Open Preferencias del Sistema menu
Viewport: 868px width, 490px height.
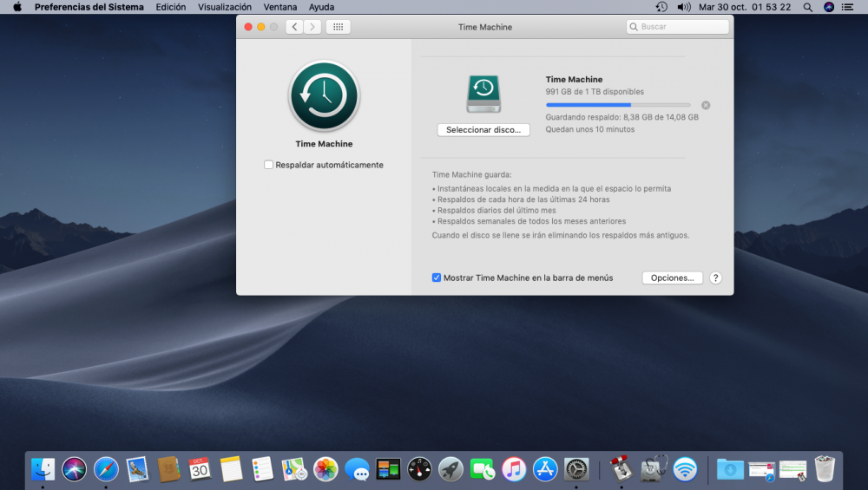[89, 7]
